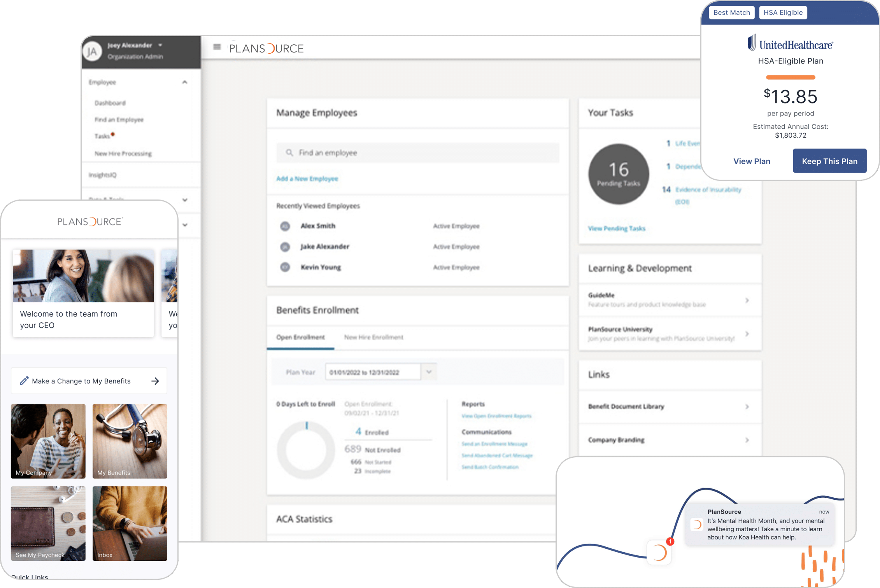Screen dimensions: 880x588
Task: Open Company Branding link
Action: pos(616,440)
